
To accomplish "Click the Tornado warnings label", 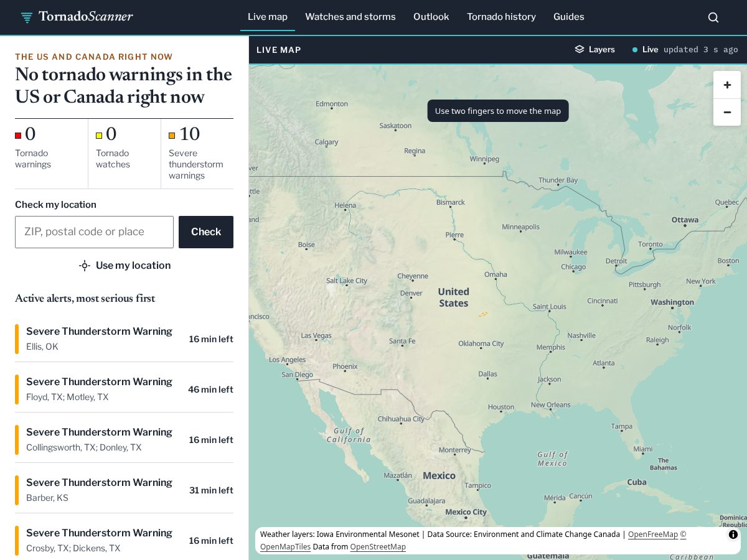I will 33,159.
